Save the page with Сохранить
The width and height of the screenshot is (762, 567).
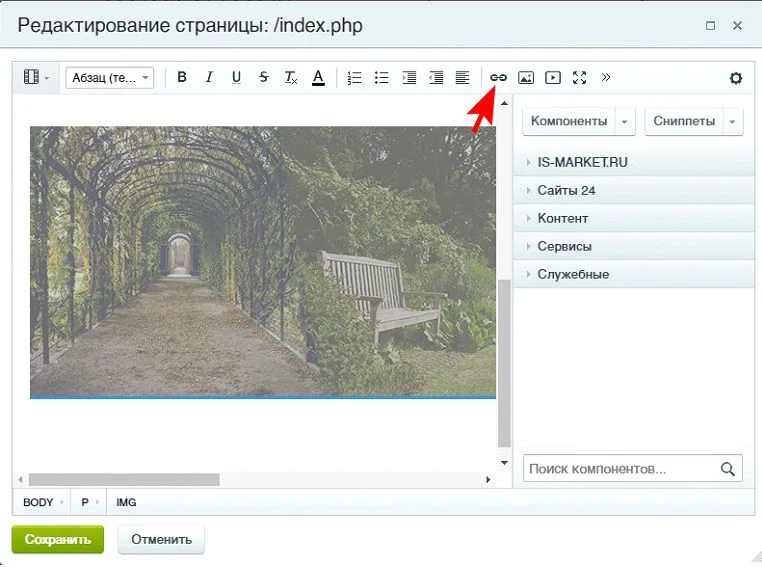coord(58,539)
